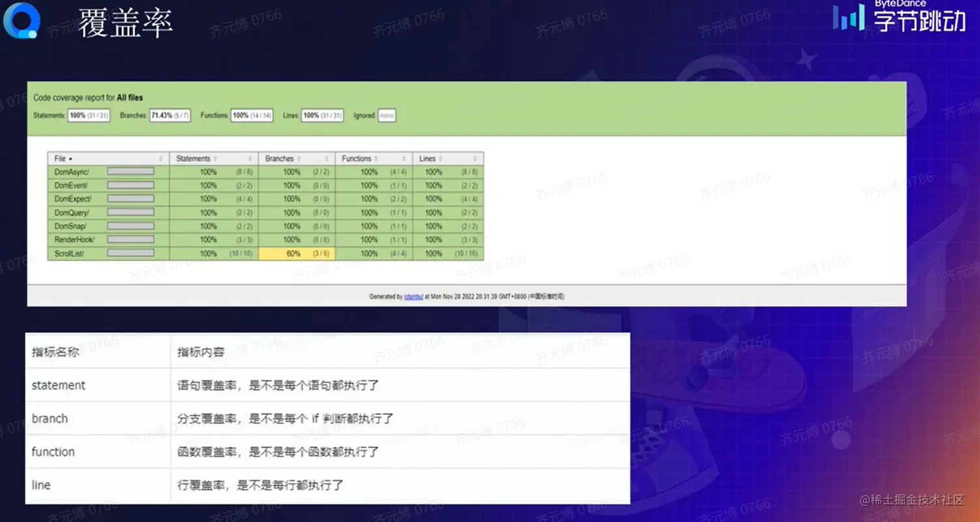Click the 'Generated by' footer timestamp text

point(467,296)
